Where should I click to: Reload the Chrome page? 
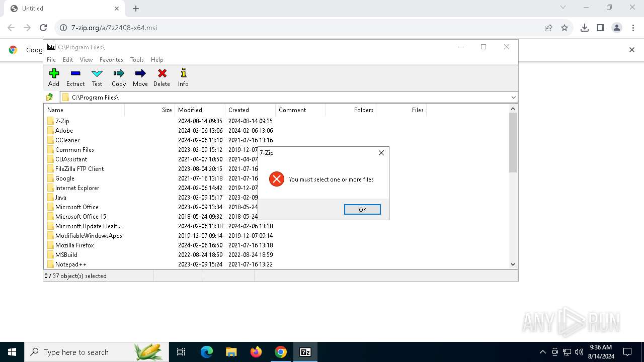(43, 28)
